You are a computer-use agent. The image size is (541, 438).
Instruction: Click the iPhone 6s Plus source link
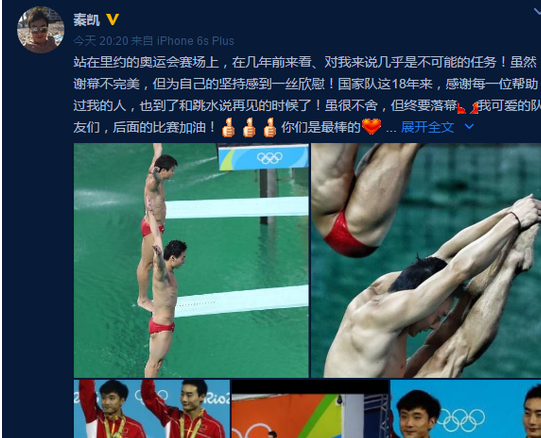(195, 41)
